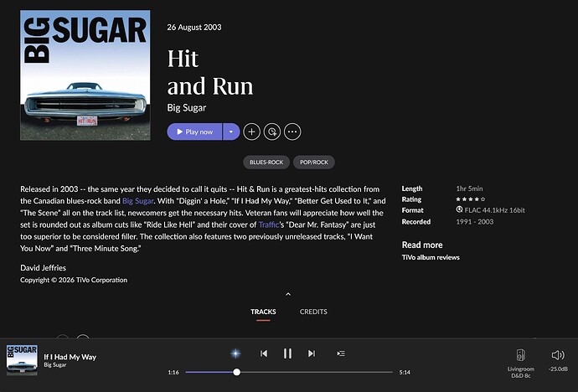578x392 pixels.
Task: Click now-playing title If I Had My Way
Action: (70, 357)
